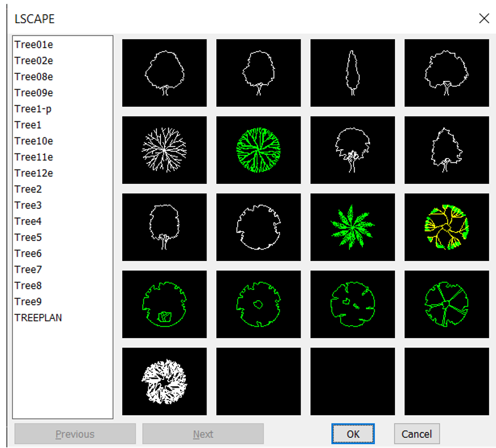Select the green palm-leaf star thumbnail
The width and height of the screenshot is (496, 448).
(353, 227)
